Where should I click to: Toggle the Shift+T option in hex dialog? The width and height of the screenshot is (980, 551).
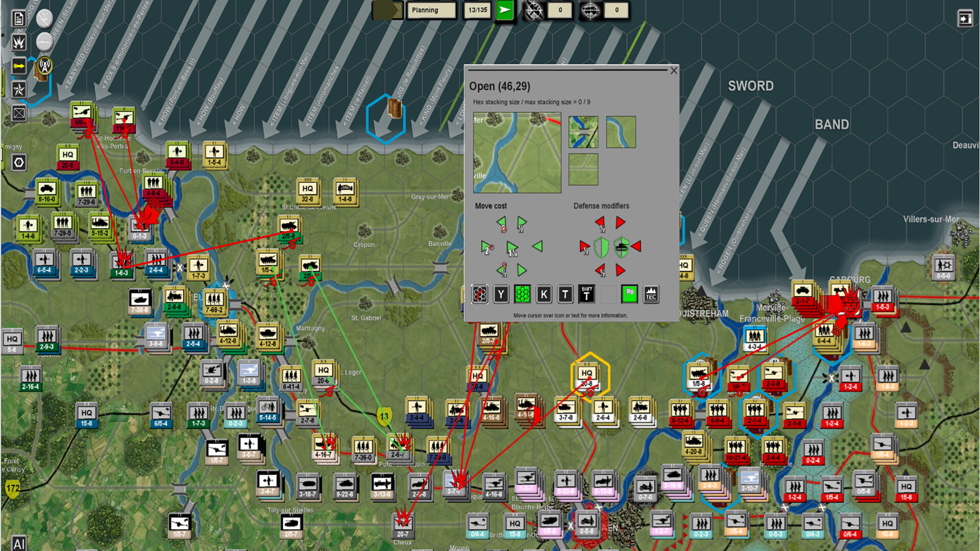[586, 294]
